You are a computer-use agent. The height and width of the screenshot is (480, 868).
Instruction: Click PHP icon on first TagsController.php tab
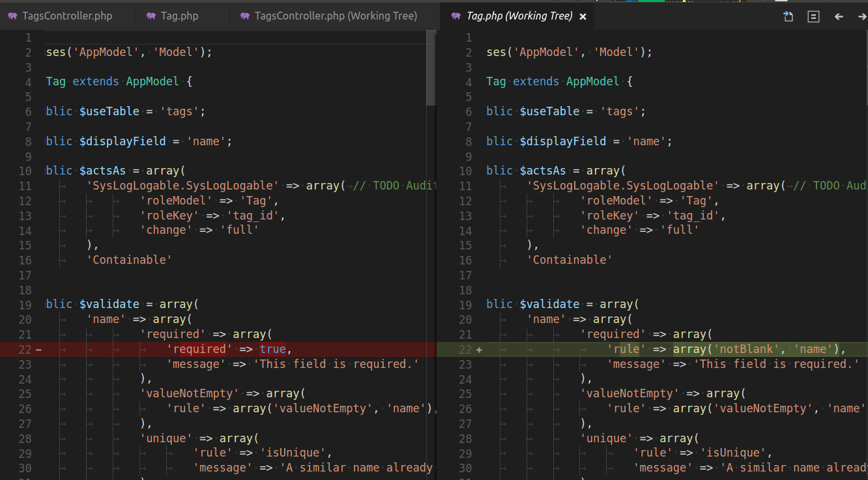(x=12, y=16)
